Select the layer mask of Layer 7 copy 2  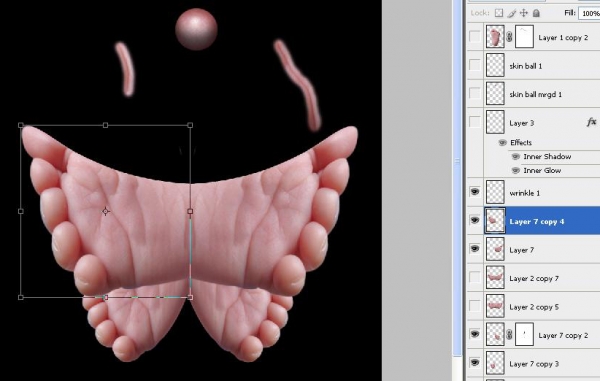click(524, 334)
